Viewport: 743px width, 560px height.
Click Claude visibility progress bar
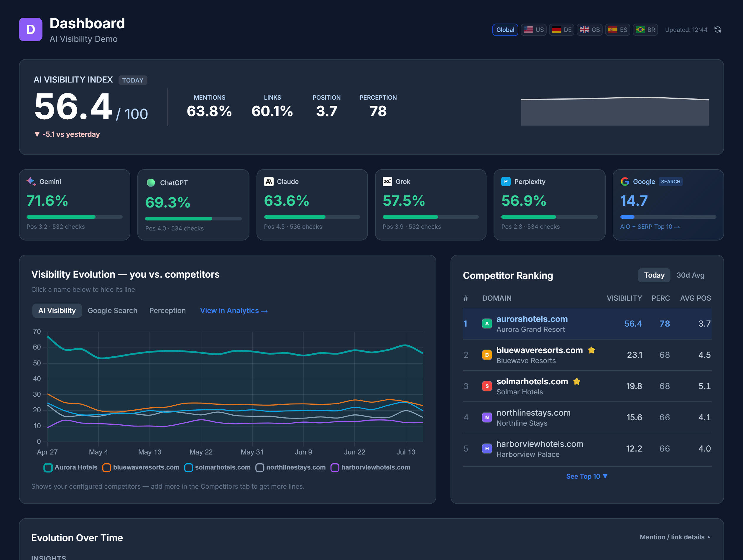tap(312, 217)
